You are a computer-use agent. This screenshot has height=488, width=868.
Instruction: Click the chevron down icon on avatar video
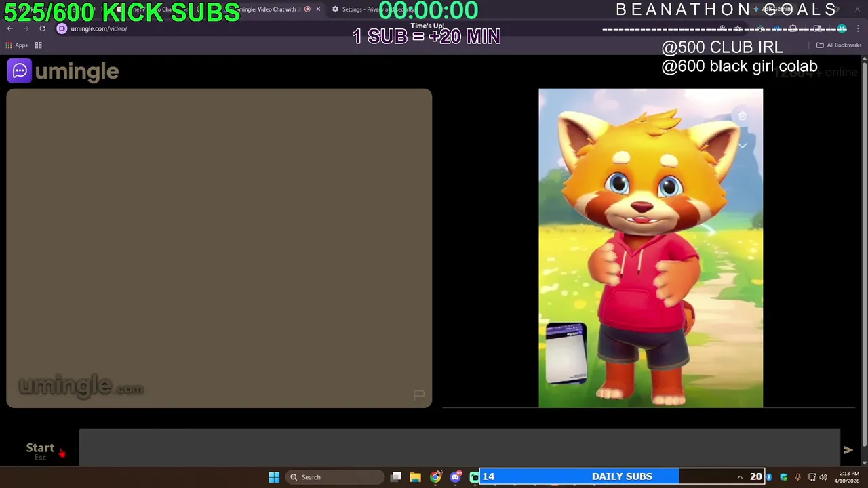743,146
